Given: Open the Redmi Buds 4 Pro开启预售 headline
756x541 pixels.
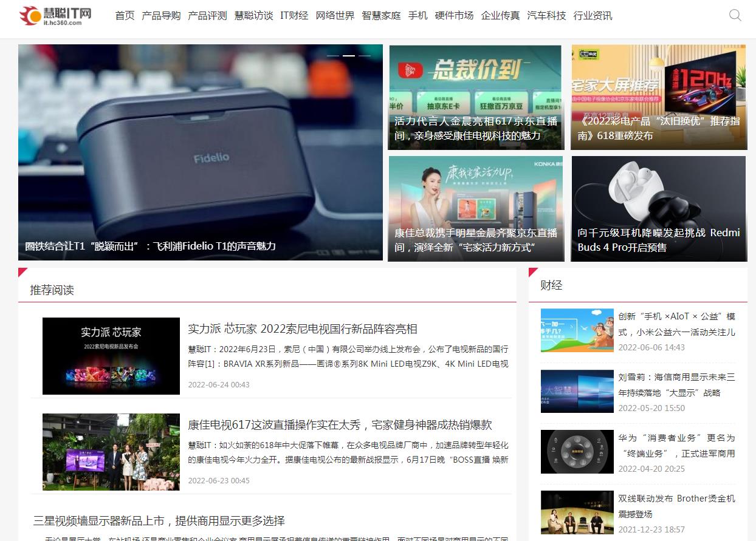Looking at the screenshot, I should coord(659,240).
